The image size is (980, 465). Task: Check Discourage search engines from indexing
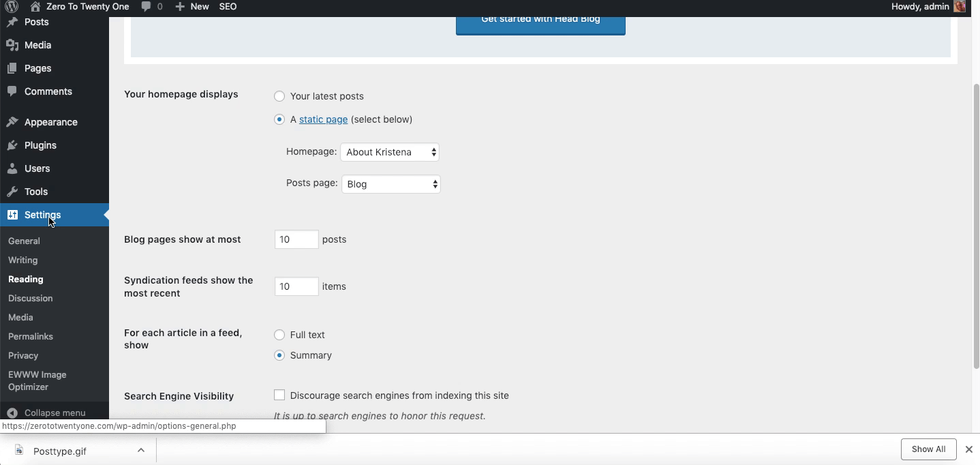click(x=279, y=395)
